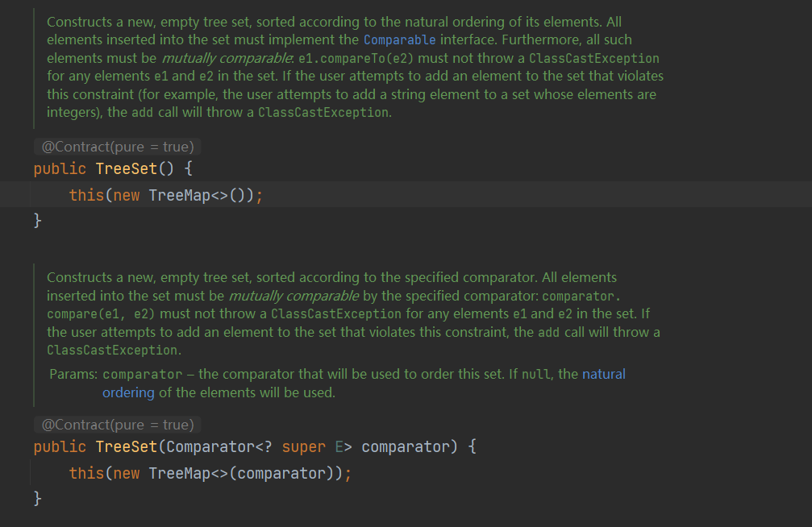Click the TreeSet name in the comparator constructor
This screenshot has height=527, width=812.
[x=122, y=446]
